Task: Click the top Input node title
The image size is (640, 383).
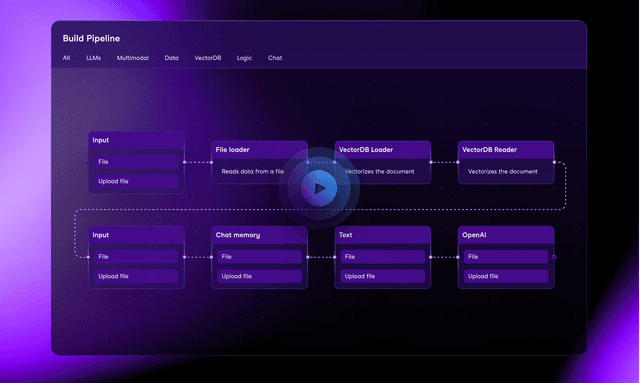Action: tap(100, 140)
